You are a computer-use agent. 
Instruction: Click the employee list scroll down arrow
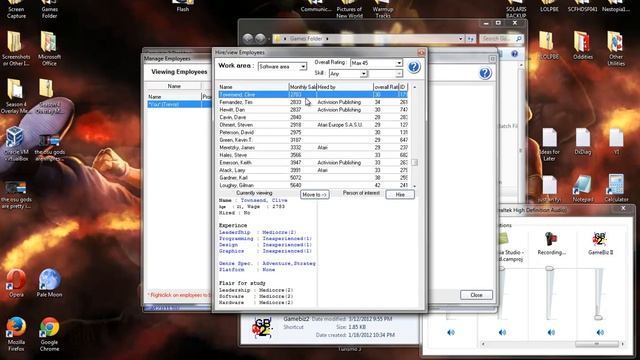click(x=415, y=186)
